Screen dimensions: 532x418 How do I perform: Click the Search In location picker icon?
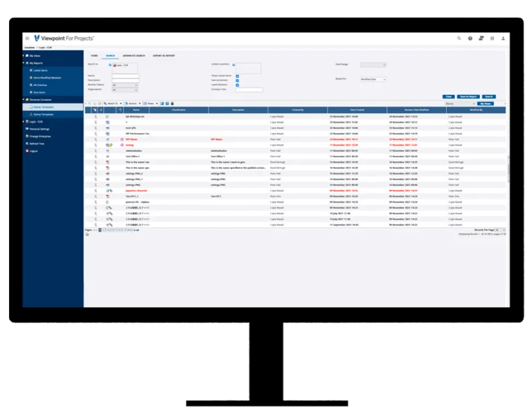[x=110, y=64]
